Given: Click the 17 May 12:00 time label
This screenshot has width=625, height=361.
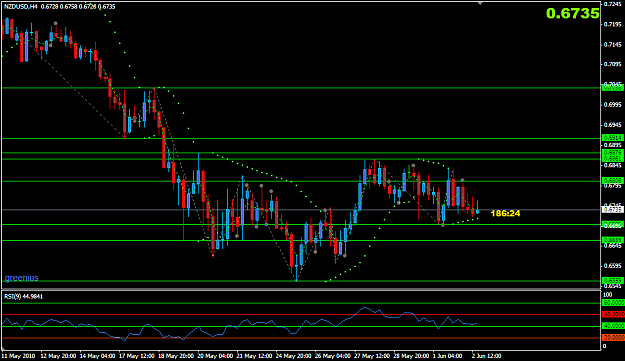Looking at the screenshot, I should coord(137,356).
